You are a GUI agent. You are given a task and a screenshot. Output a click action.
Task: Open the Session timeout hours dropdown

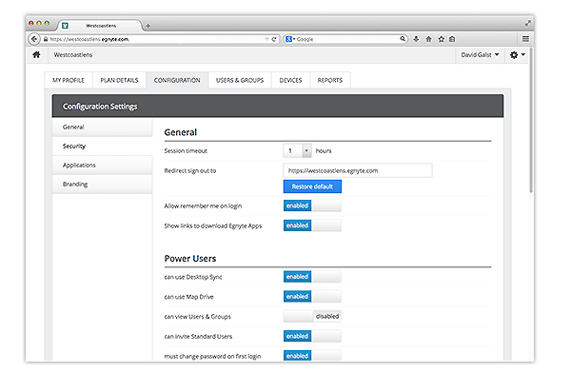coord(297,150)
